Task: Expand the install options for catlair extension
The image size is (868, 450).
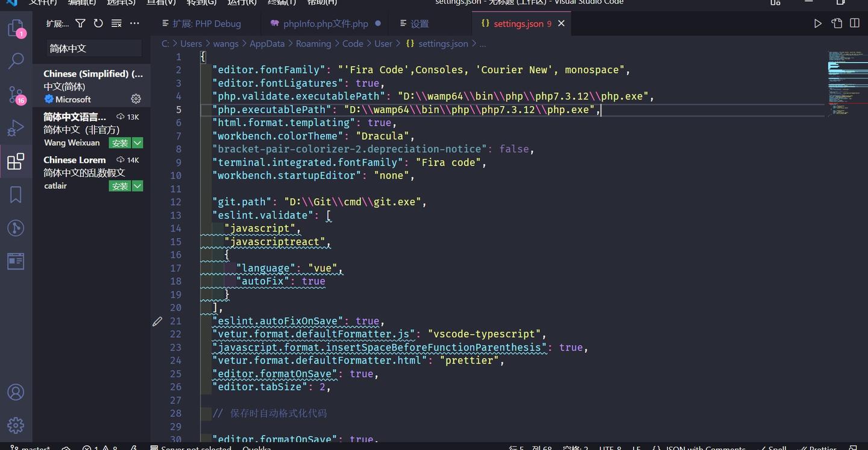Action: pyautogui.click(x=137, y=186)
